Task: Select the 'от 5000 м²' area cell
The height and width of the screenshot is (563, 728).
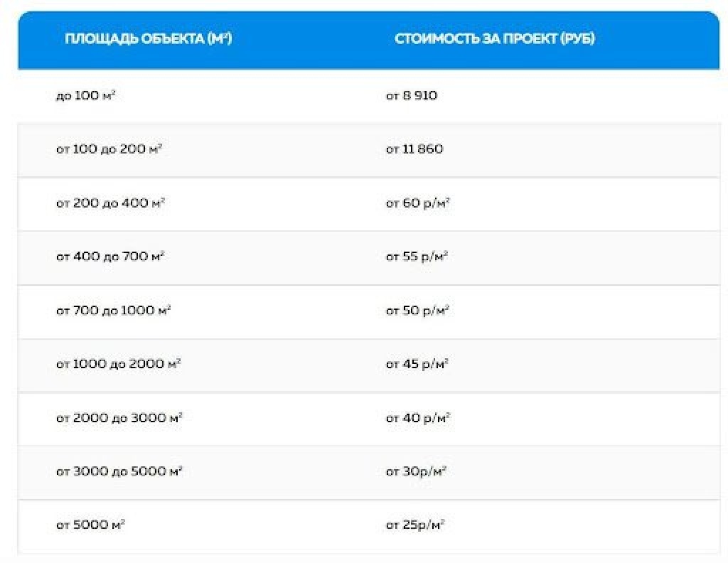Action: point(90,525)
